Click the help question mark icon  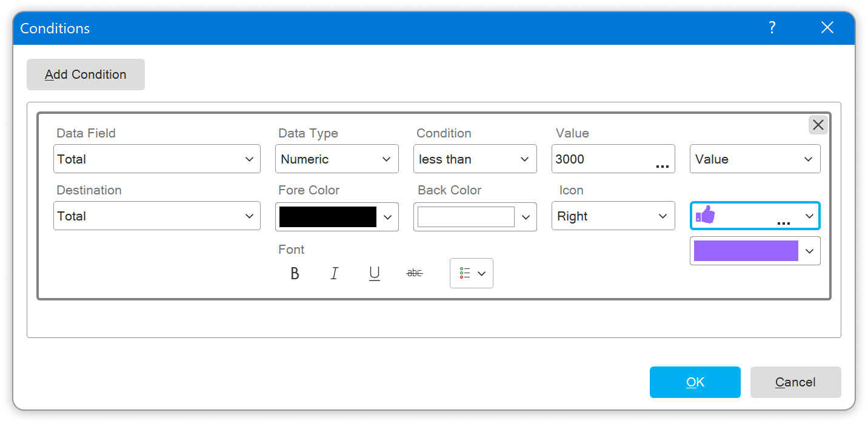point(772,27)
